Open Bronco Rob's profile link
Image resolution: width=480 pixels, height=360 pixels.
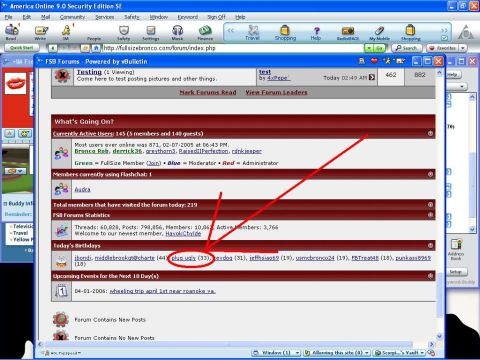pyautogui.click(x=92, y=151)
